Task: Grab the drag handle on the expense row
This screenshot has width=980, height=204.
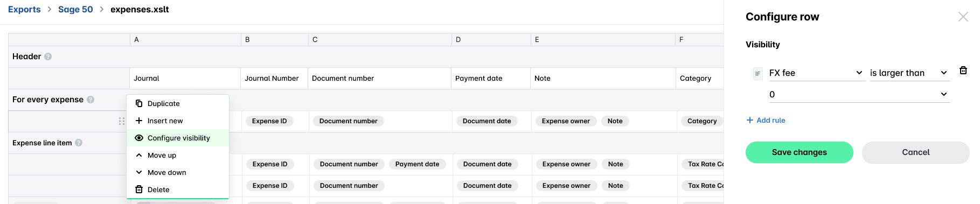Action: click(122, 121)
